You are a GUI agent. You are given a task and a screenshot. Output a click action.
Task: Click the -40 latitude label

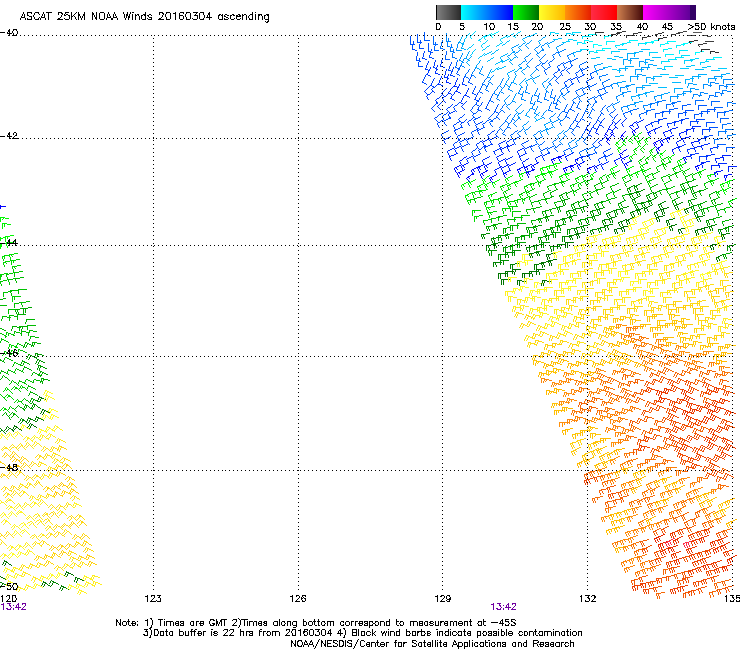9,33
